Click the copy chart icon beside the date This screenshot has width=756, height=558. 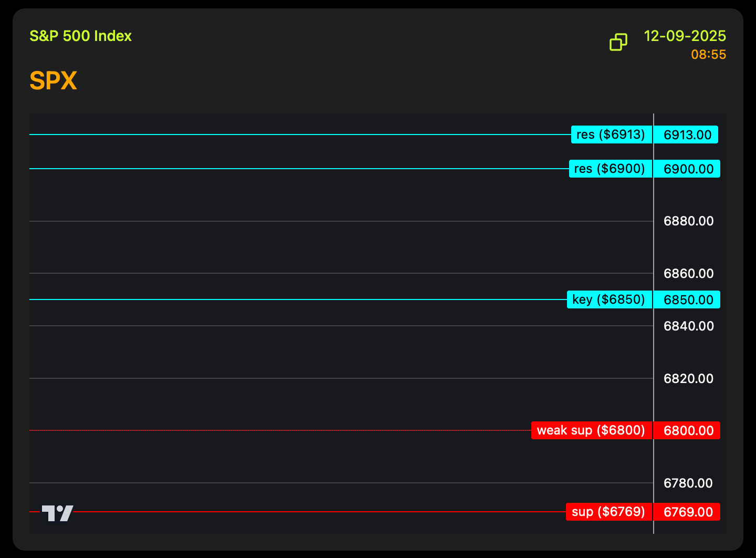pos(618,43)
